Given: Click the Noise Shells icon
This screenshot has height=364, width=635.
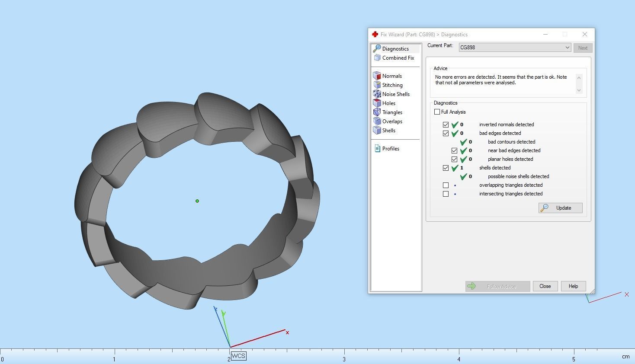Looking at the screenshot, I should tap(377, 94).
